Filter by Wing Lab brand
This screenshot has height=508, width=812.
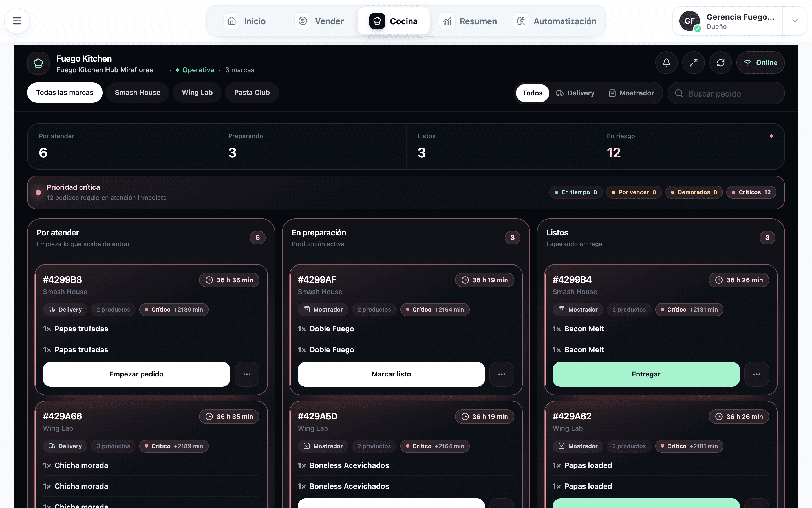(197, 92)
